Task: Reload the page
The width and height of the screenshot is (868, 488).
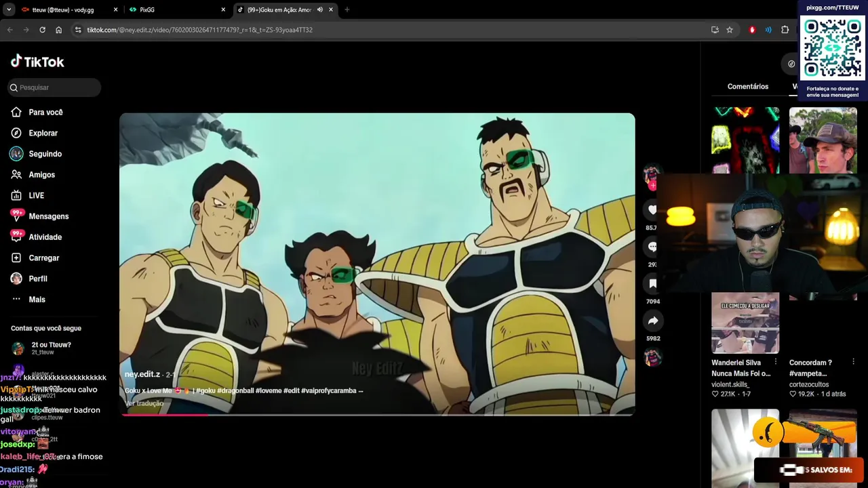Action: [42, 30]
